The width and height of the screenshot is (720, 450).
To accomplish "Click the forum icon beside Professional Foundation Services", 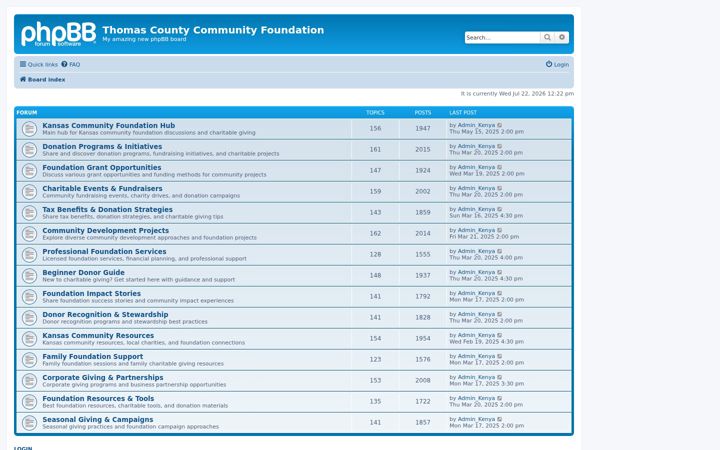I will click(x=29, y=255).
